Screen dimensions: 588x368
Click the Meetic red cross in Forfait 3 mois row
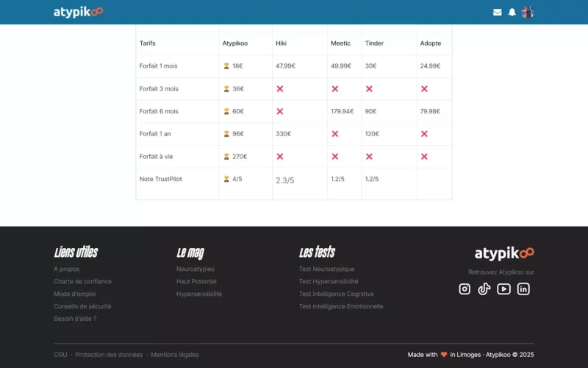(335, 89)
